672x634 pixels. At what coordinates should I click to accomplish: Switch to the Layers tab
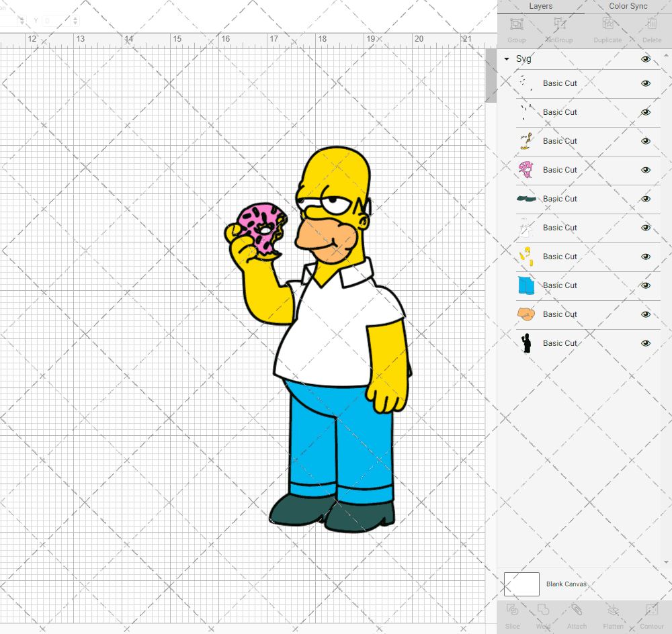click(x=540, y=7)
